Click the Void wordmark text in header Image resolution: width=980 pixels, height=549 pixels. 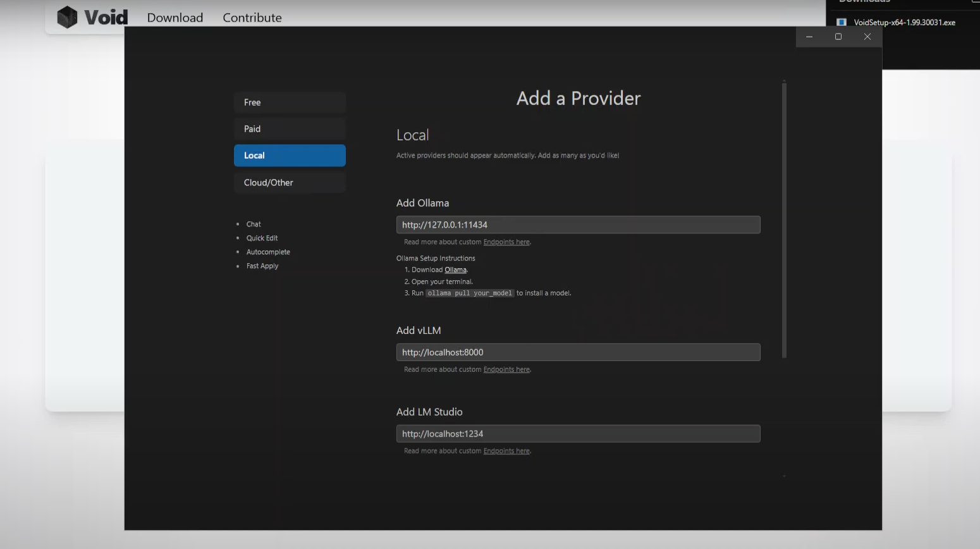(x=106, y=18)
